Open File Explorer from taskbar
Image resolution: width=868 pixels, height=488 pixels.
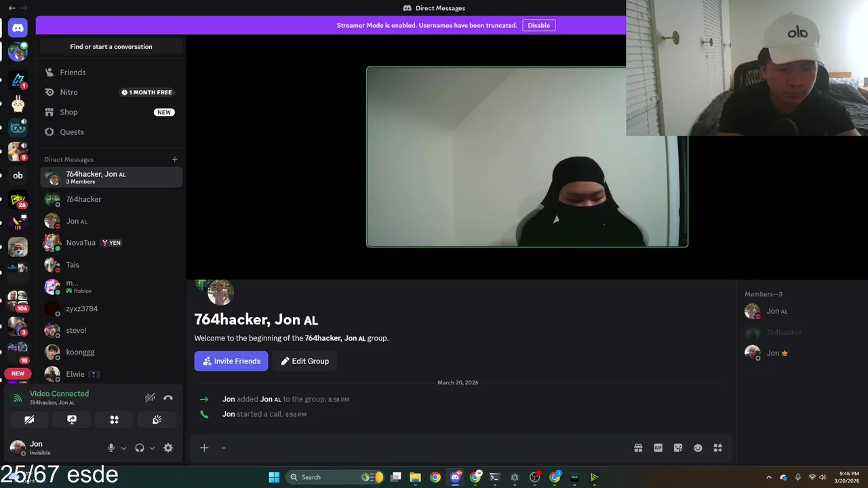415,477
